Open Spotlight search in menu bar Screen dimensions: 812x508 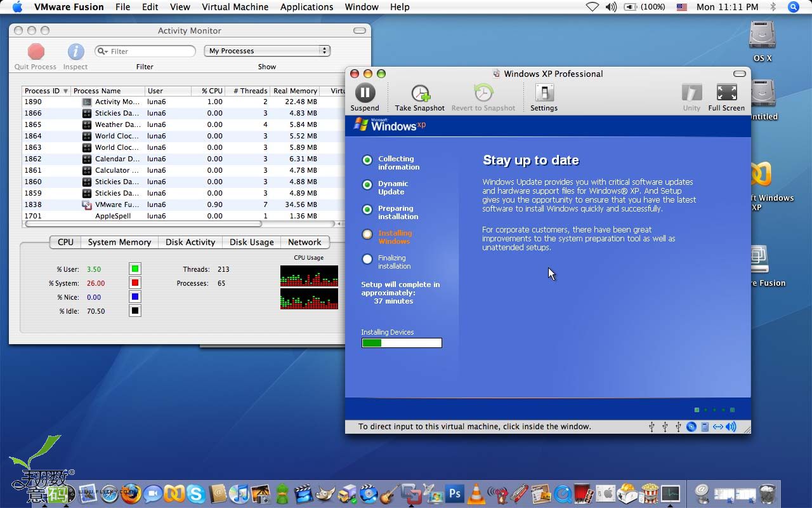click(793, 7)
